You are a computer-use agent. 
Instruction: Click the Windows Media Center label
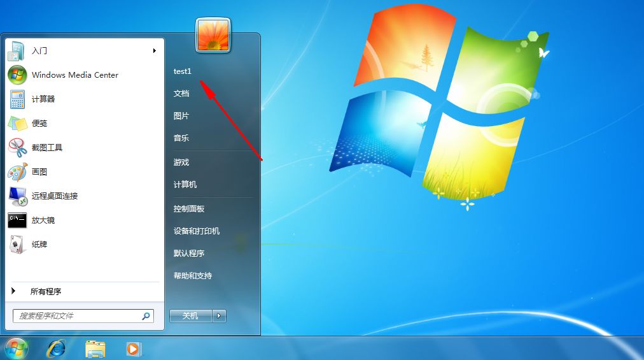click(x=75, y=75)
